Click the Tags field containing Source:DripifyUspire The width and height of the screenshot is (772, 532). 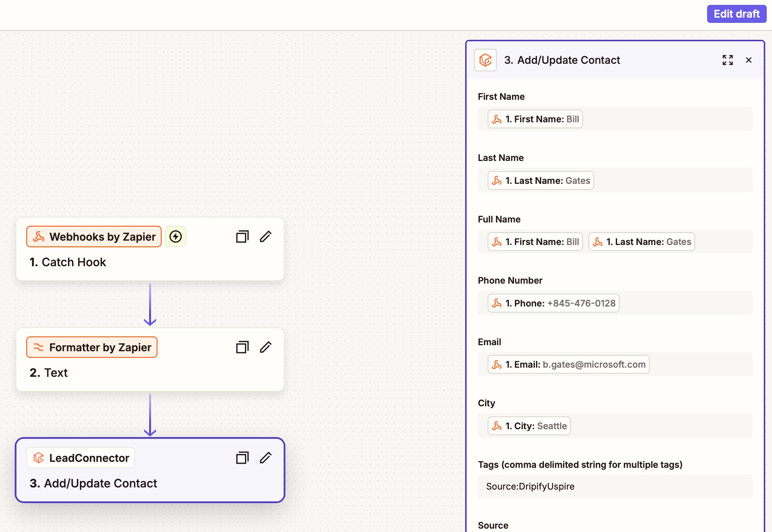tap(614, 487)
